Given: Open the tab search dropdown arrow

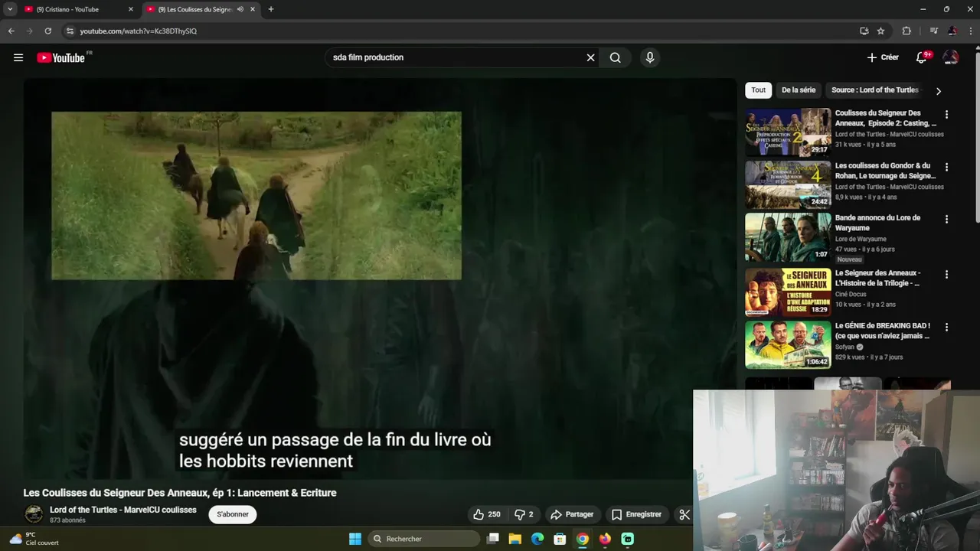Looking at the screenshot, I should click(10, 9).
